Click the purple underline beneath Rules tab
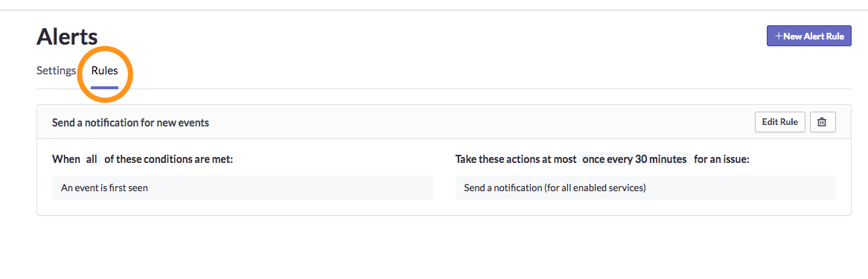This screenshot has height=279, width=868. pos(105,88)
